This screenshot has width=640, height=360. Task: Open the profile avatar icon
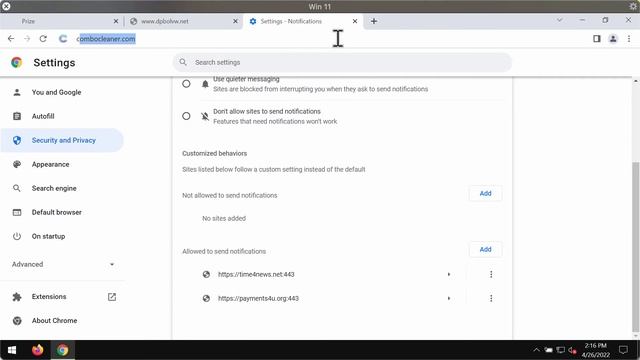(613, 39)
